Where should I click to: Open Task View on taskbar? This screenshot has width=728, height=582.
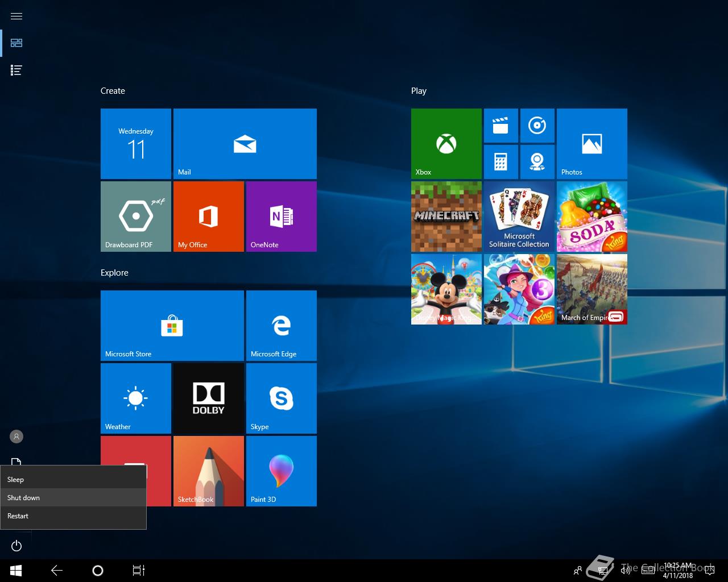click(139, 571)
